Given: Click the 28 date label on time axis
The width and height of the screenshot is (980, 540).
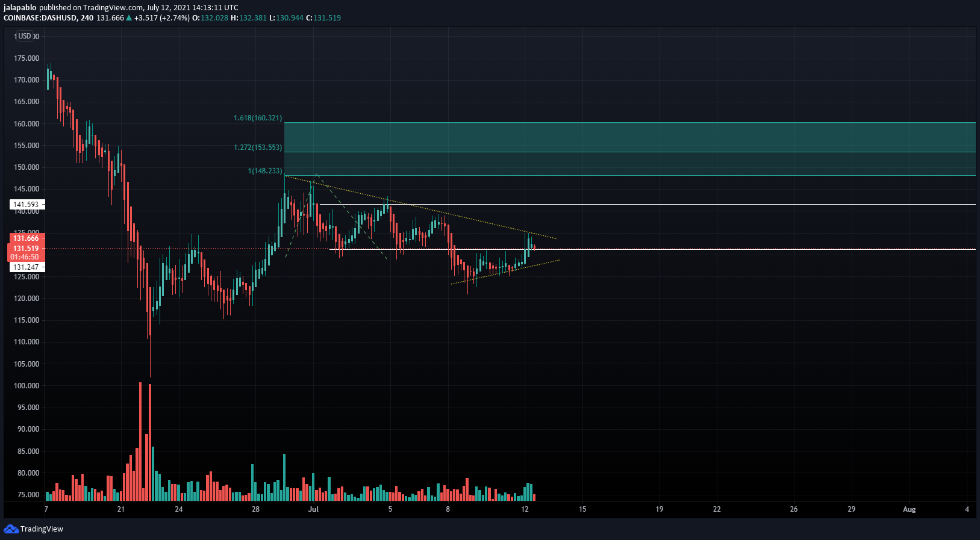Looking at the screenshot, I should click(x=256, y=509).
